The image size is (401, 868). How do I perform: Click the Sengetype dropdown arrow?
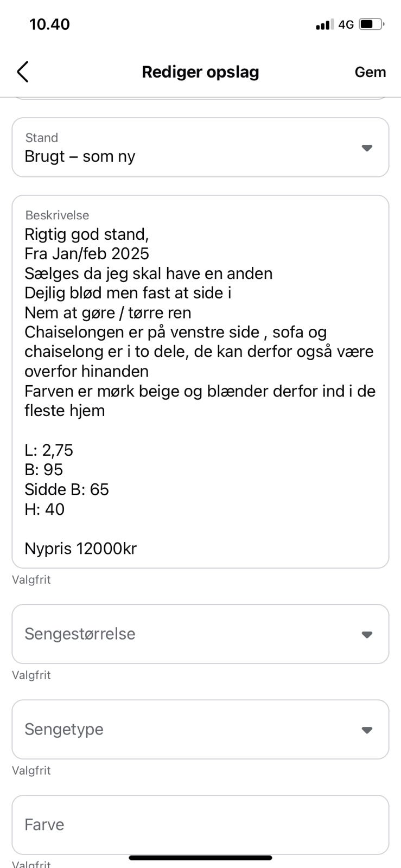(x=367, y=730)
